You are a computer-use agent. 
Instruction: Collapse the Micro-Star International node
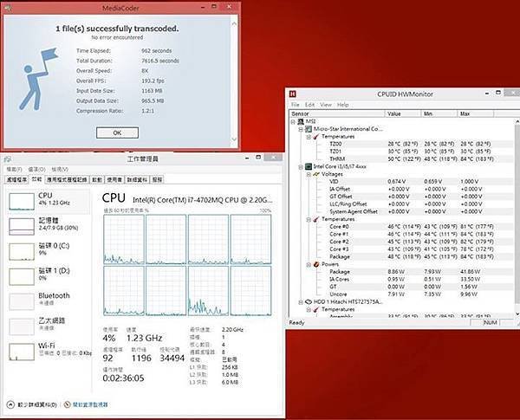click(301, 129)
